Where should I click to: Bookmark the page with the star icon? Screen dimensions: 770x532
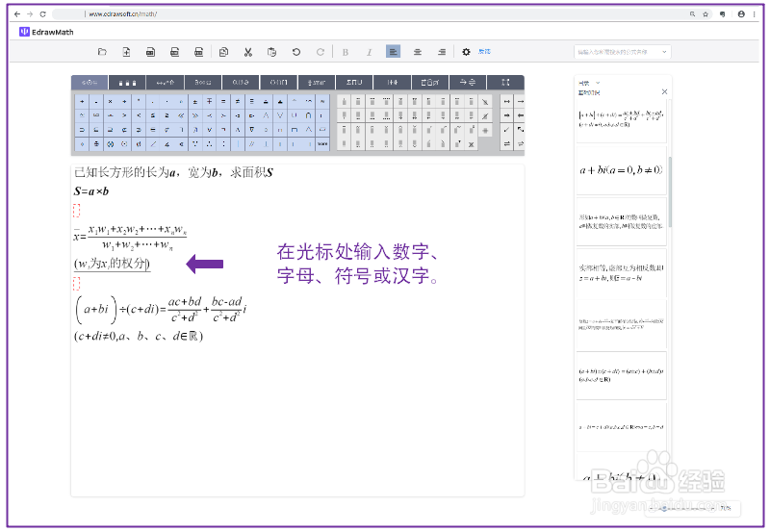pyautogui.click(x=706, y=14)
